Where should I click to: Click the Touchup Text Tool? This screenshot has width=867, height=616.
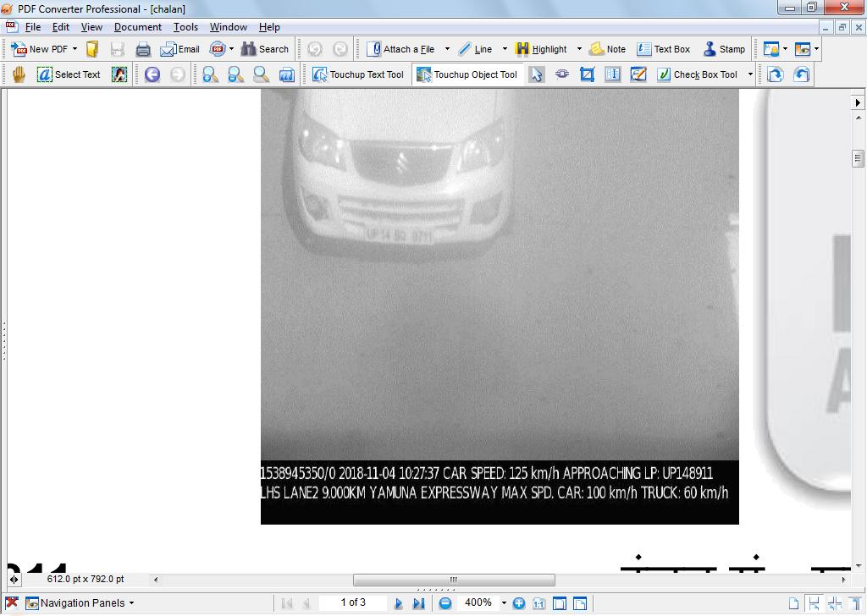click(x=358, y=74)
